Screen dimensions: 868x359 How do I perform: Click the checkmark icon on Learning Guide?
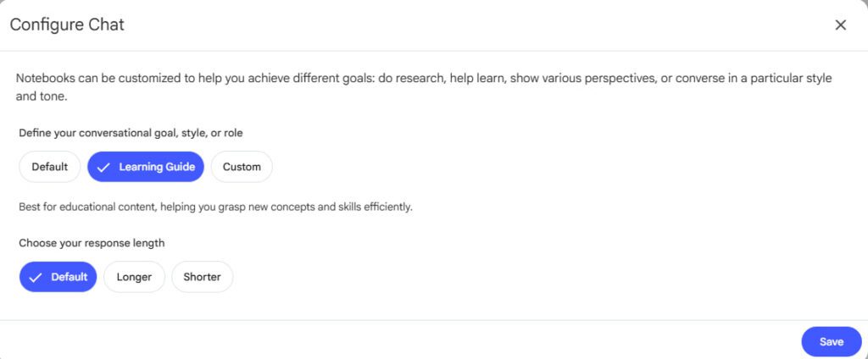[104, 167]
